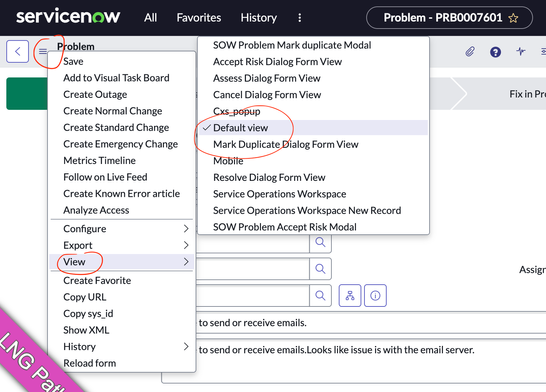The height and width of the screenshot is (392, 546).
Task: Open the three-dot more menu in header
Action: tap(300, 18)
